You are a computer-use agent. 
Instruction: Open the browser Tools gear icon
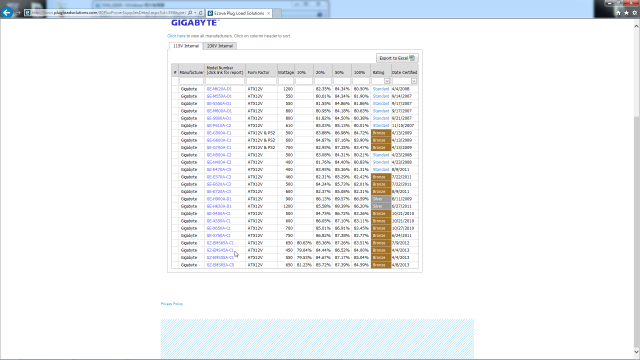[635, 13]
